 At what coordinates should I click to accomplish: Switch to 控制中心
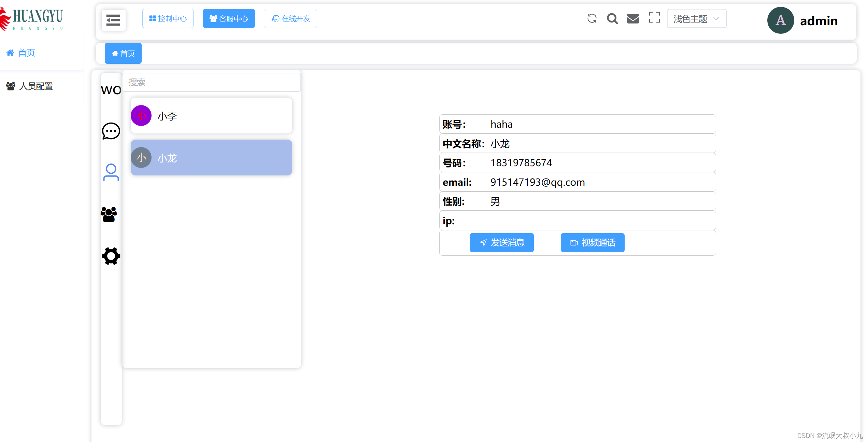click(x=168, y=18)
